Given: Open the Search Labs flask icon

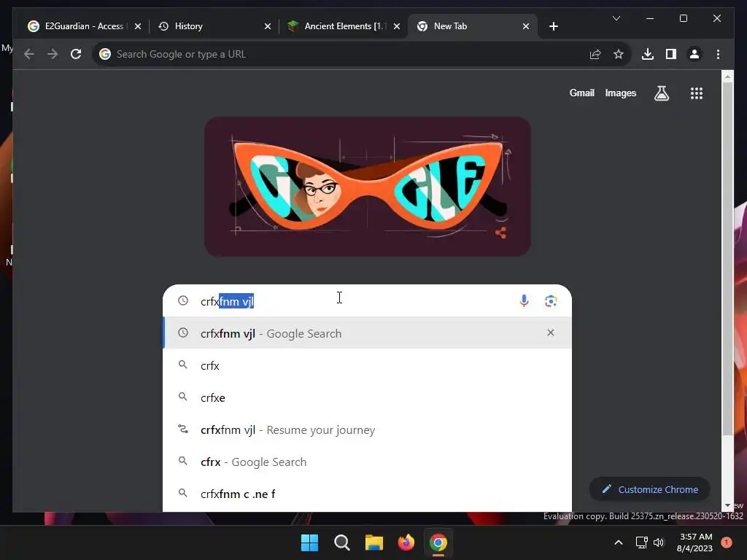Looking at the screenshot, I should pos(661,93).
